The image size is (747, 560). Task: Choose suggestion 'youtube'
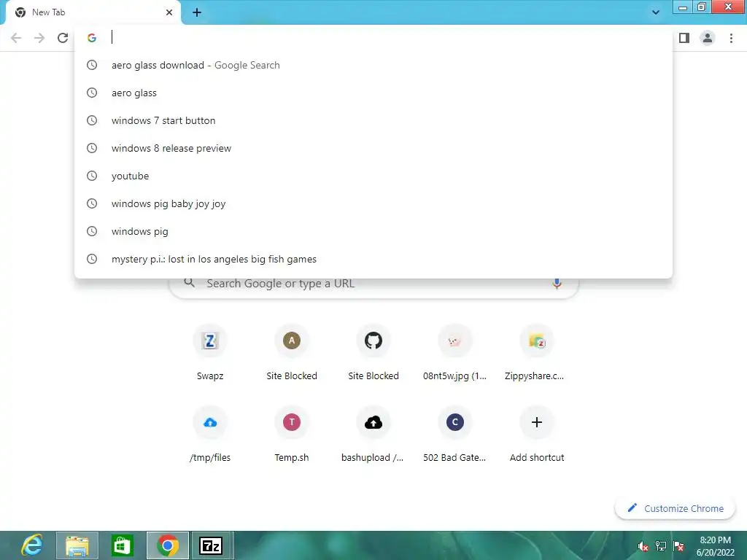coord(373,176)
